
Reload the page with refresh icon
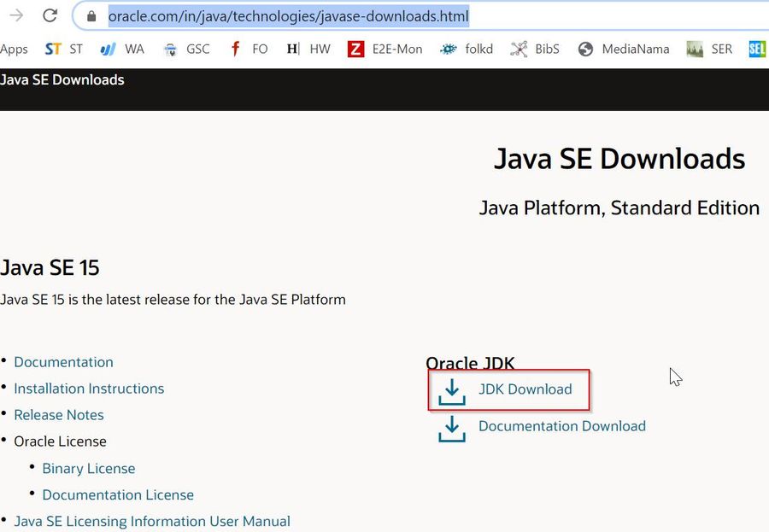click(50, 15)
